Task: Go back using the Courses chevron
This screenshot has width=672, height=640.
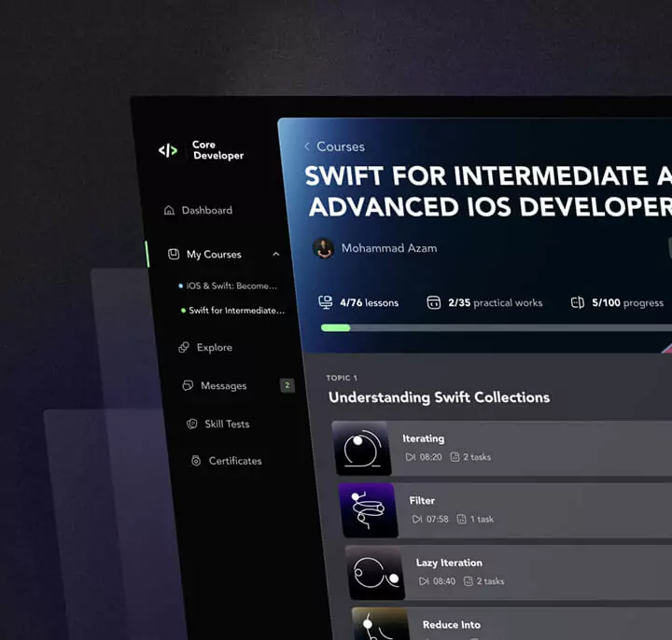Action: click(307, 146)
